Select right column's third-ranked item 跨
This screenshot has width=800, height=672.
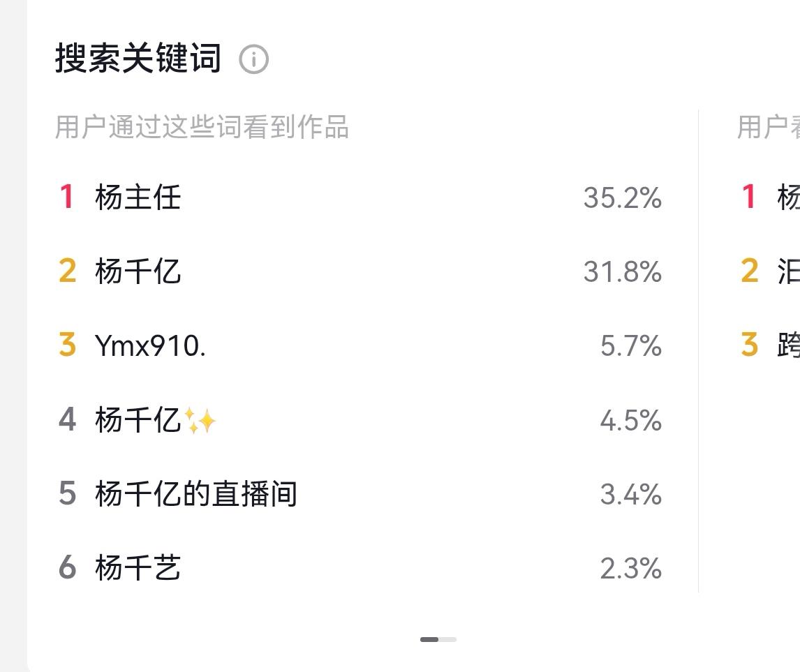[788, 345]
